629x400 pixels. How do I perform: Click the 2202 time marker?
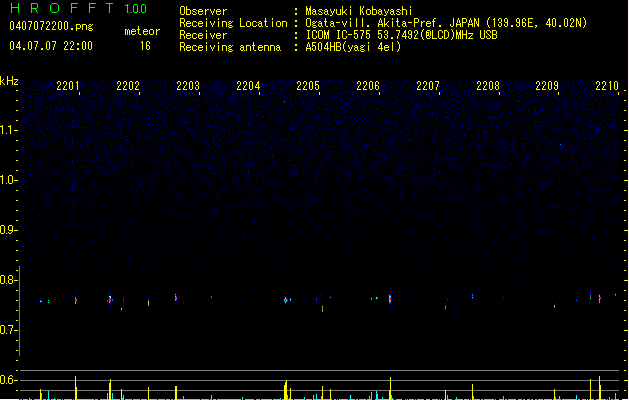128,85
